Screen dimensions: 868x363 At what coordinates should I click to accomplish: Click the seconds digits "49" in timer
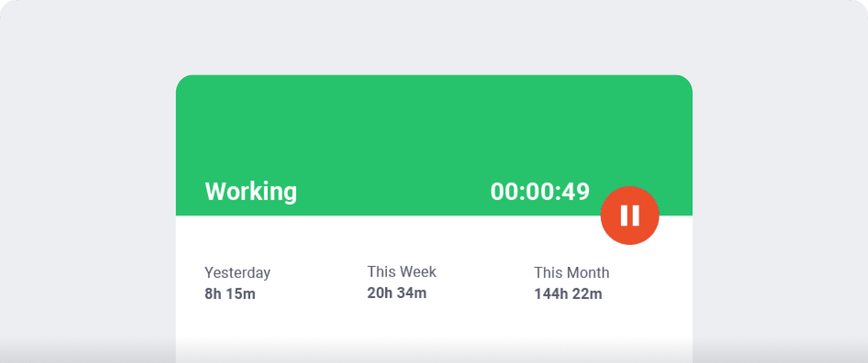[x=576, y=191]
